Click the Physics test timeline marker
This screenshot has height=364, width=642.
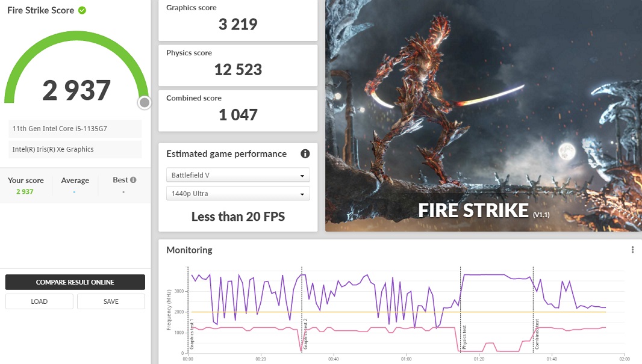click(464, 338)
